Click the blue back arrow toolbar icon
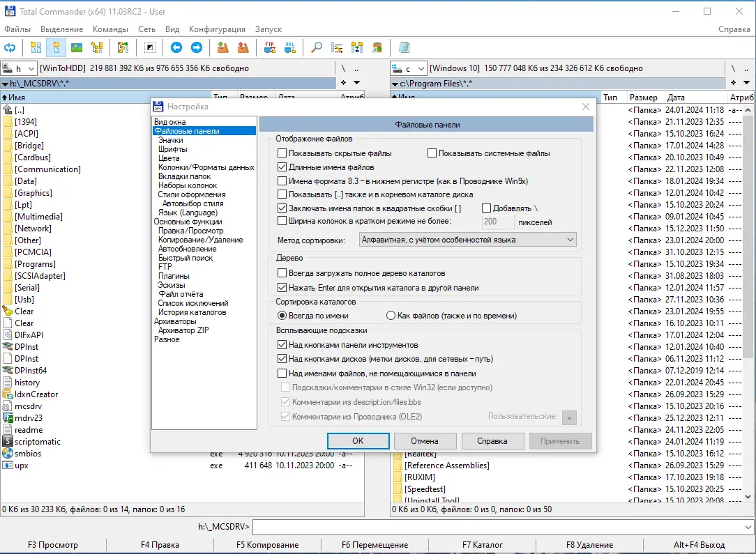The image size is (756, 554). (x=176, y=47)
